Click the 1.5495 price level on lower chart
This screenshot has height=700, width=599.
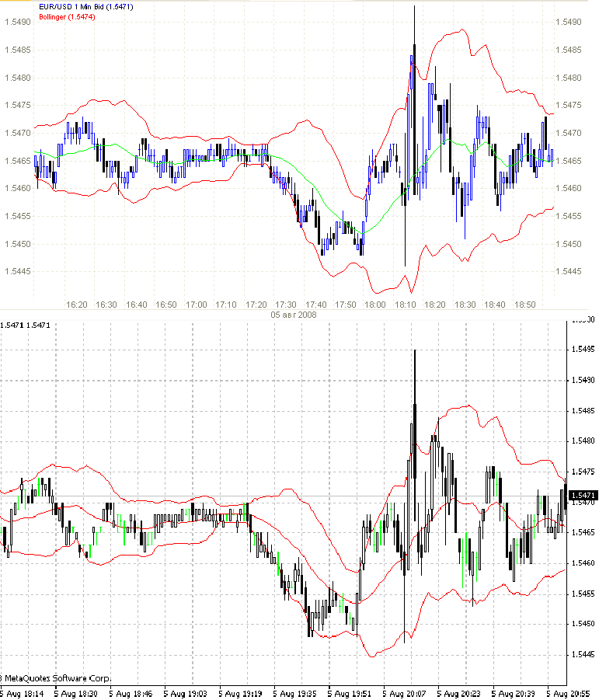click(x=583, y=349)
